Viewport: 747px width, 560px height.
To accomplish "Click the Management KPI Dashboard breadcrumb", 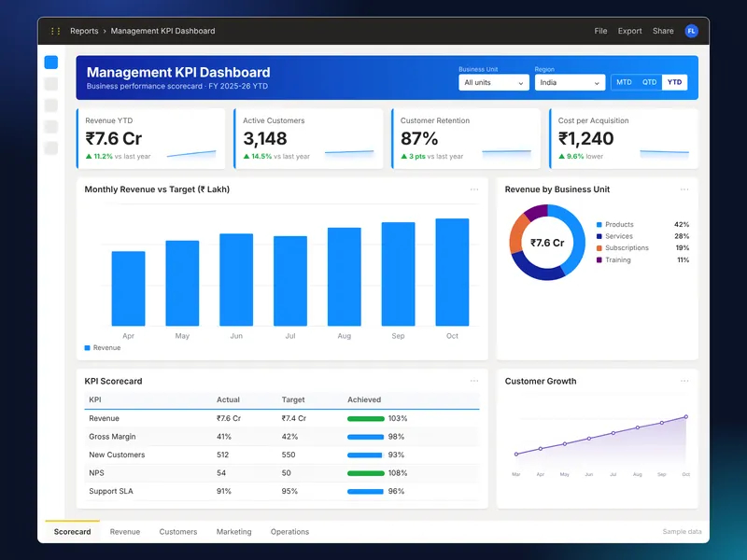I will [162, 31].
